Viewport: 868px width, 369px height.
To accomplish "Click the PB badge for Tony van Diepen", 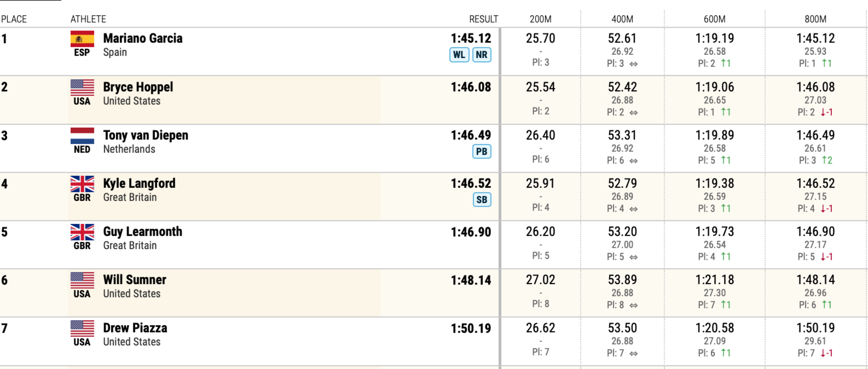I will [481, 151].
